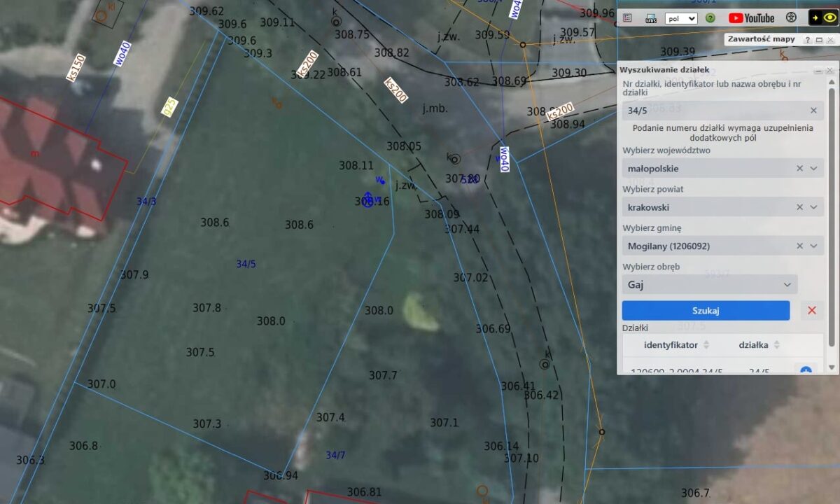Screen dimensions: 840x504
Task: Expand the powiat dropdown arrow
Action: pos(813,207)
